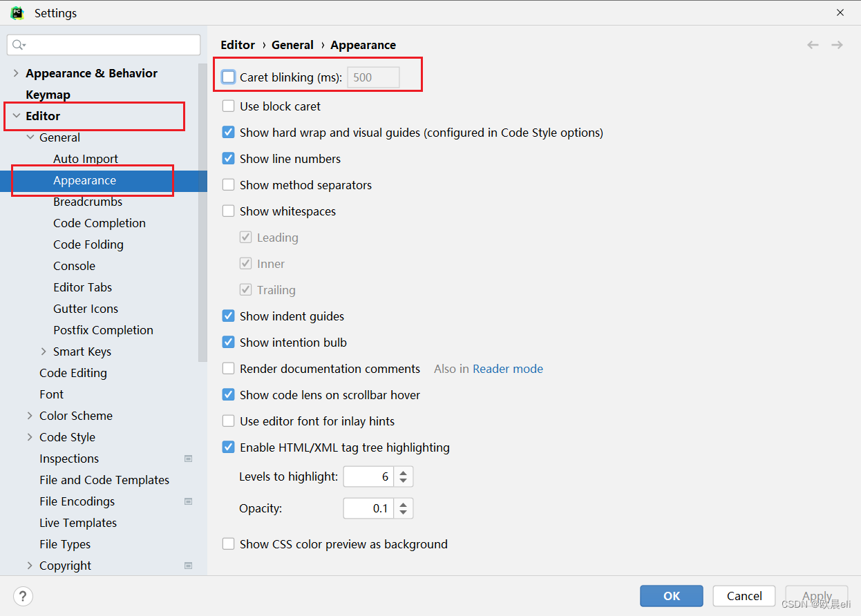
Task: Open Auto Import settings page
Action: point(86,159)
